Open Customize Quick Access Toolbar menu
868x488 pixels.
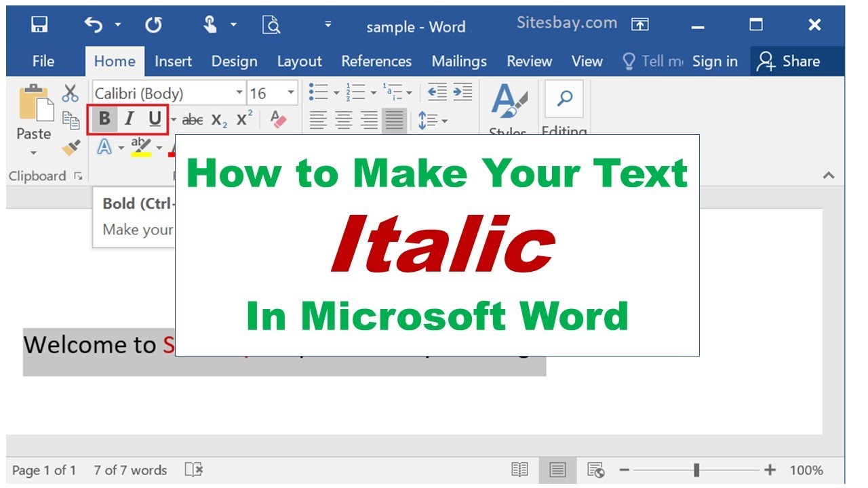click(328, 24)
